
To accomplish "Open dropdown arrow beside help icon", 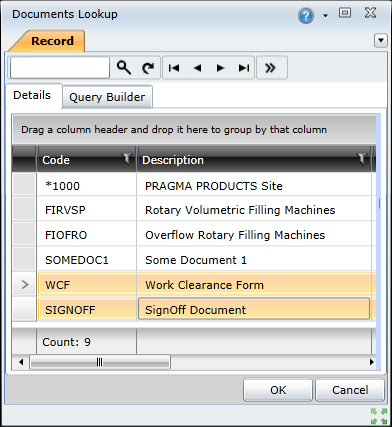I will (325, 16).
